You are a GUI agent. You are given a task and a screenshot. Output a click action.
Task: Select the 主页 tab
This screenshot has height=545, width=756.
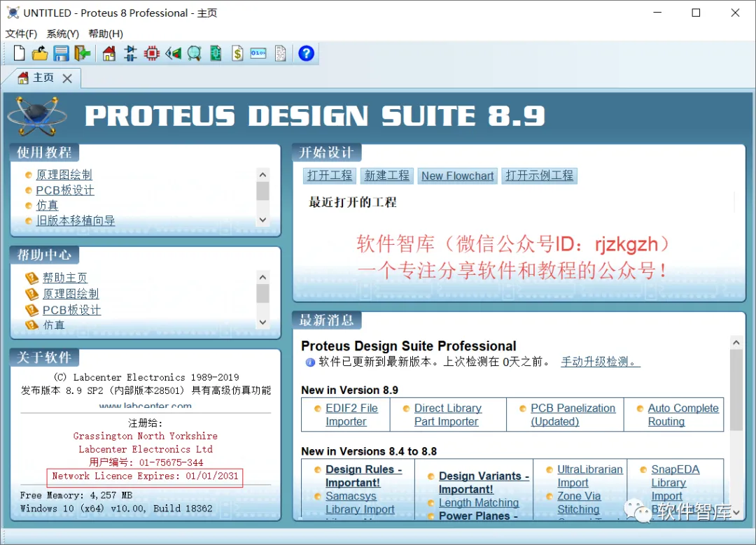pos(43,78)
